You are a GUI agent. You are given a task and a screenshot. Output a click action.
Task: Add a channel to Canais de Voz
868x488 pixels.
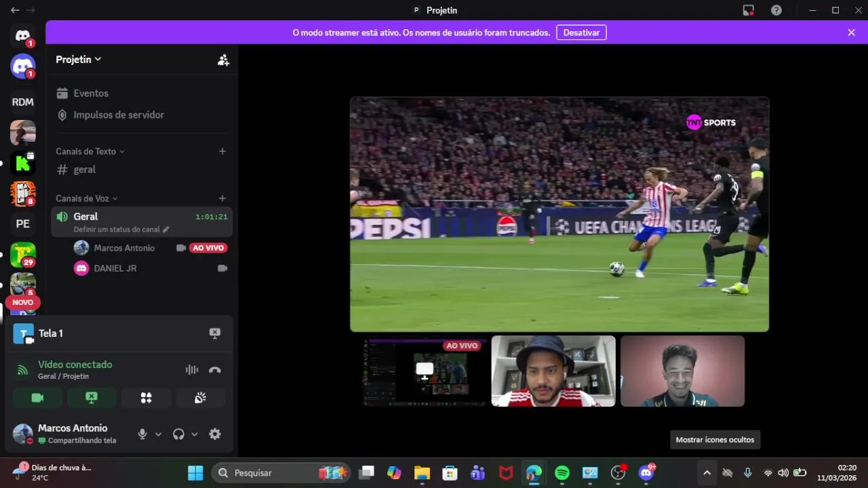pos(222,198)
